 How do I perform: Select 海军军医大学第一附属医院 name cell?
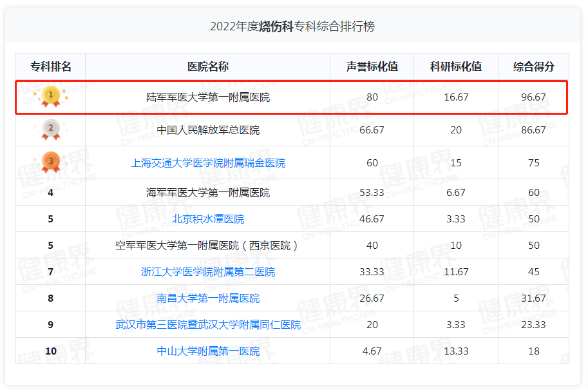(208, 193)
